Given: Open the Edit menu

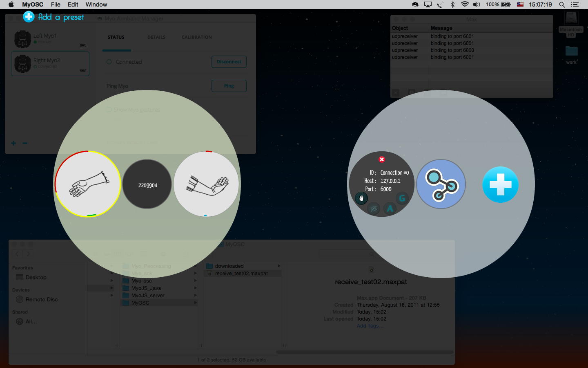Looking at the screenshot, I should [73, 4].
